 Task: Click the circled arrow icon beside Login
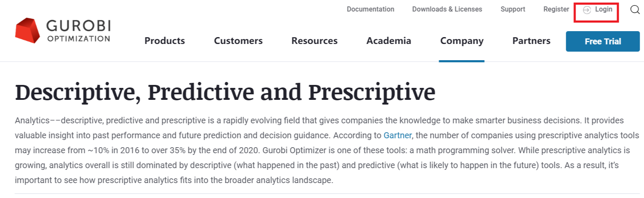pyautogui.click(x=587, y=10)
